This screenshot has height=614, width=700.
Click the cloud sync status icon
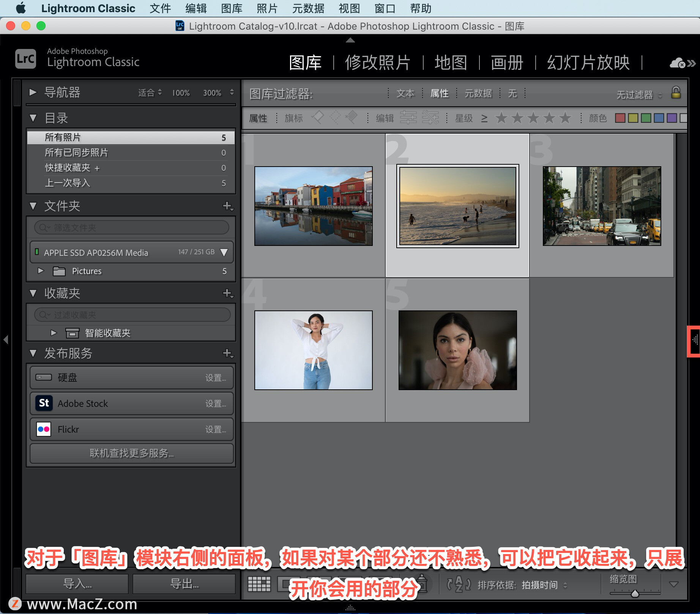pyautogui.click(x=678, y=63)
